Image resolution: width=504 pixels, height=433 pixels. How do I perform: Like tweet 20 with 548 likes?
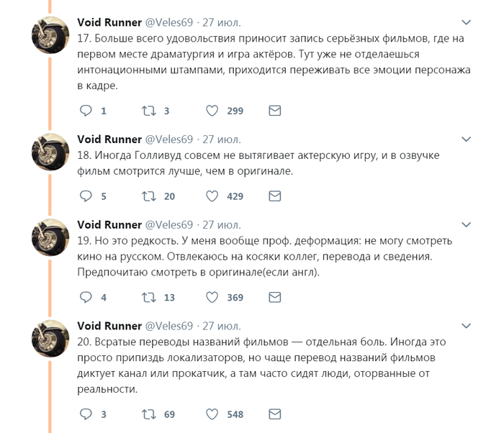(x=212, y=414)
